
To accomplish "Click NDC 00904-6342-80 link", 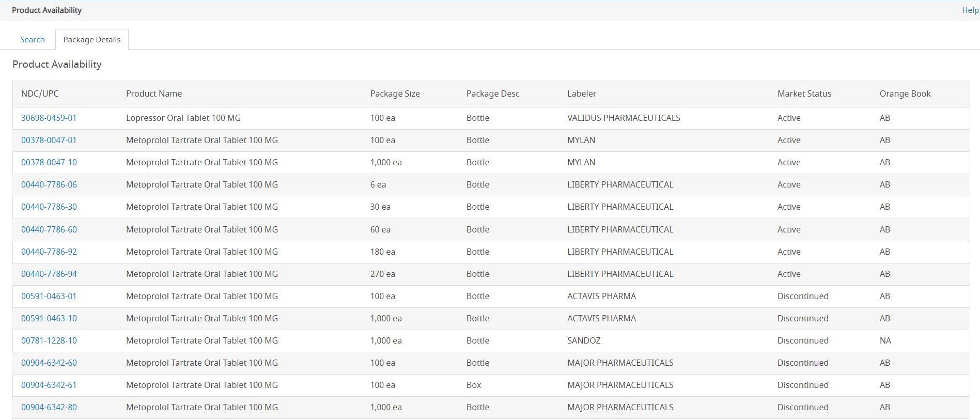I will [x=49, y=407].
